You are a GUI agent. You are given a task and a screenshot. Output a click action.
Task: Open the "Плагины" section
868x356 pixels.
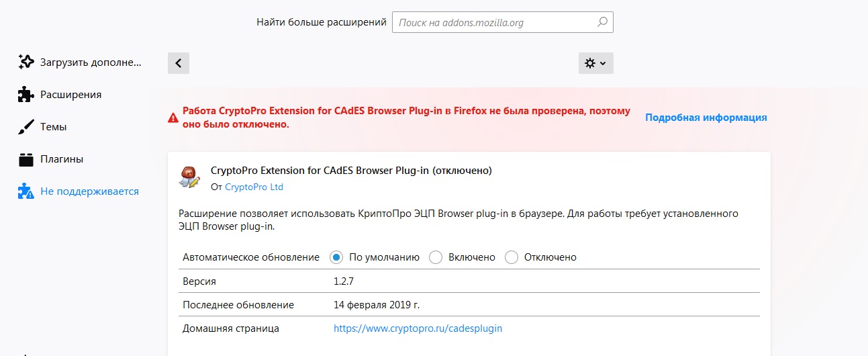click(x=61, y=159)
